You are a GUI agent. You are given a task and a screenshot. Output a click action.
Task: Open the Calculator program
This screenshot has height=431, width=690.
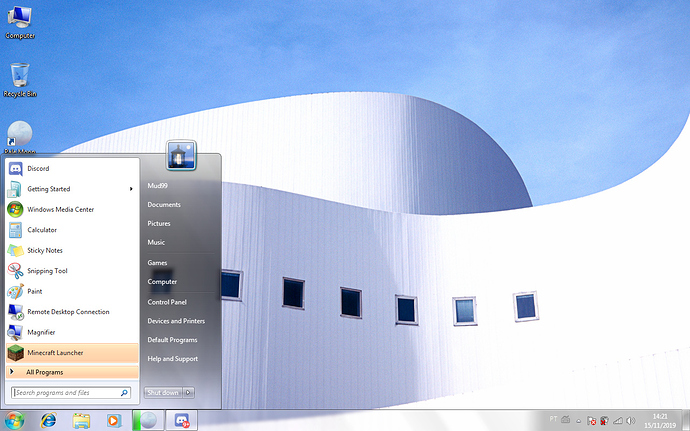point(72,230)
